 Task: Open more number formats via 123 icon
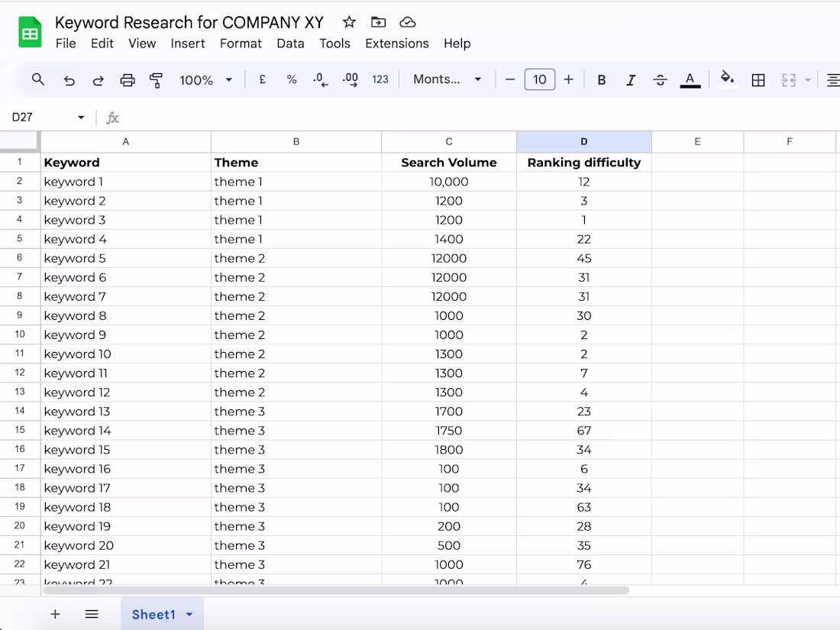[x=380, y=79]
